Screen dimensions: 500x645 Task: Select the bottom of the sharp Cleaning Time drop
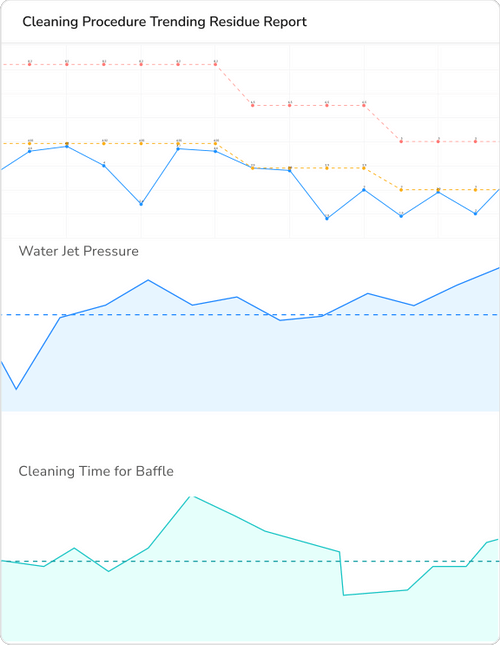point(343,595)
